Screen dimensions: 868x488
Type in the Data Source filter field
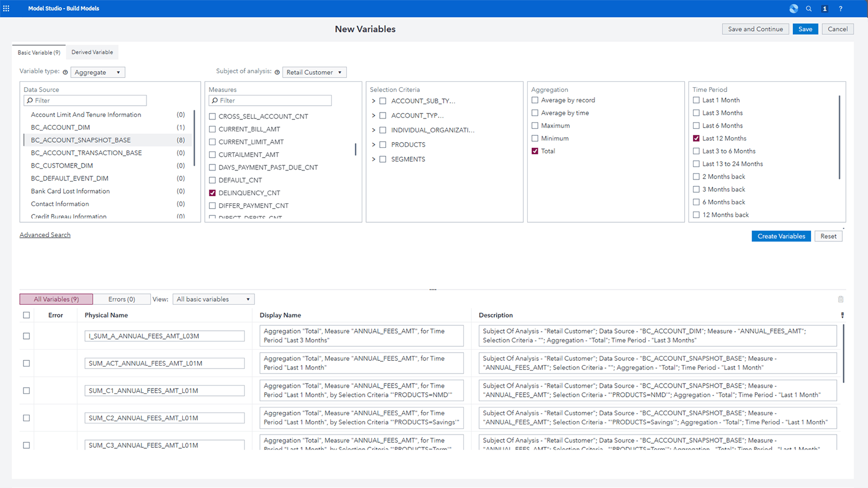[85, 100]
